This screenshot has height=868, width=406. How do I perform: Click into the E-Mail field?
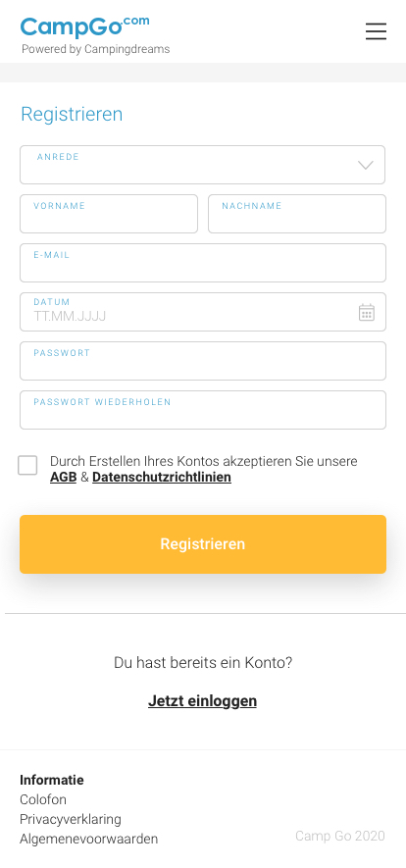[203, 263]
